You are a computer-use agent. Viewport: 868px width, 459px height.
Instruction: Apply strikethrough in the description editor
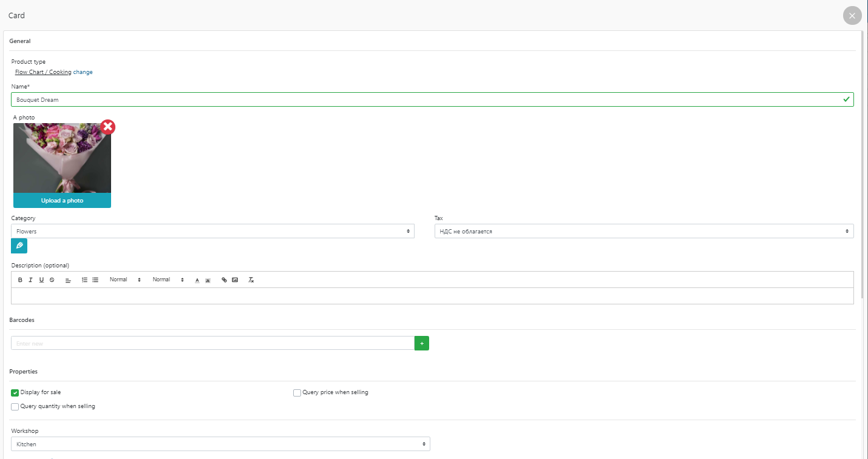pyautogui.click(x=52, y=280)
